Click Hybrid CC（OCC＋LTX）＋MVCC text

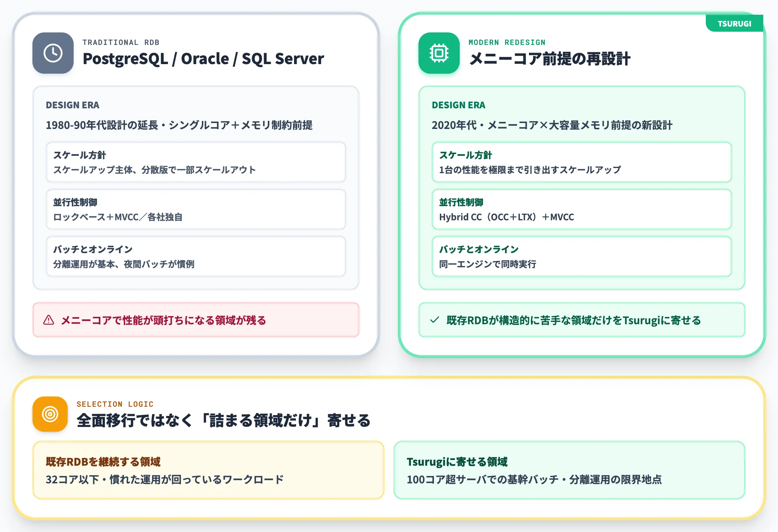pos(507,217)
